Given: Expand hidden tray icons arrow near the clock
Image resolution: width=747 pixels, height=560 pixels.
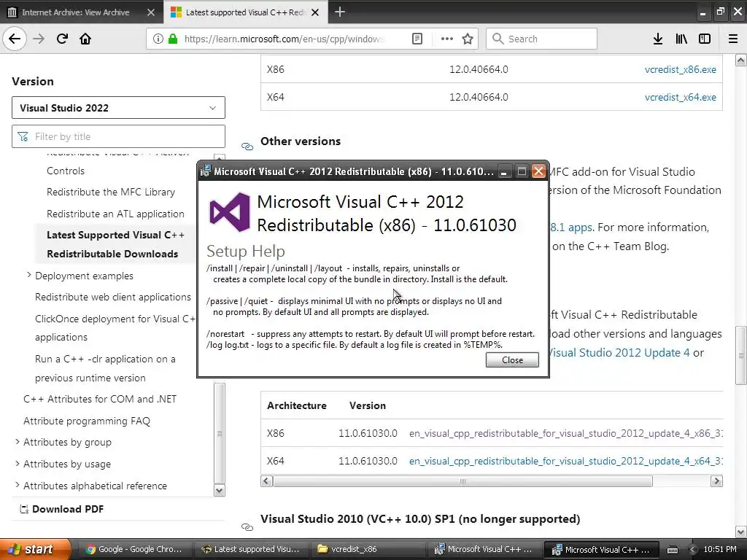Looking at the screenshot, I should pyautogui.click(x=693, y=550).
